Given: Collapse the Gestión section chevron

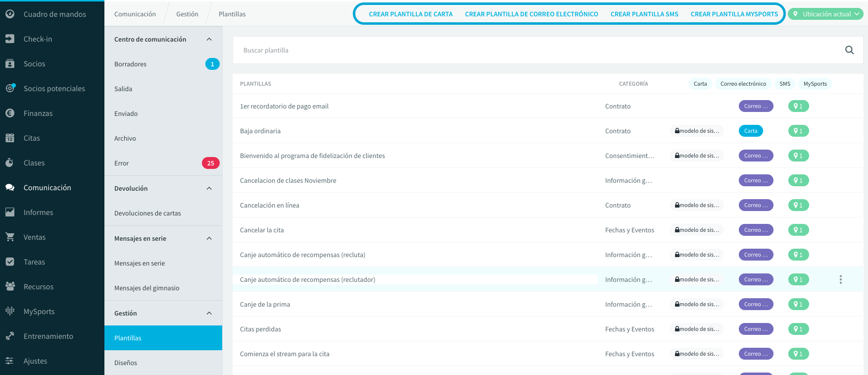Looking at the screenshot, I should click(x=209, y=313).
